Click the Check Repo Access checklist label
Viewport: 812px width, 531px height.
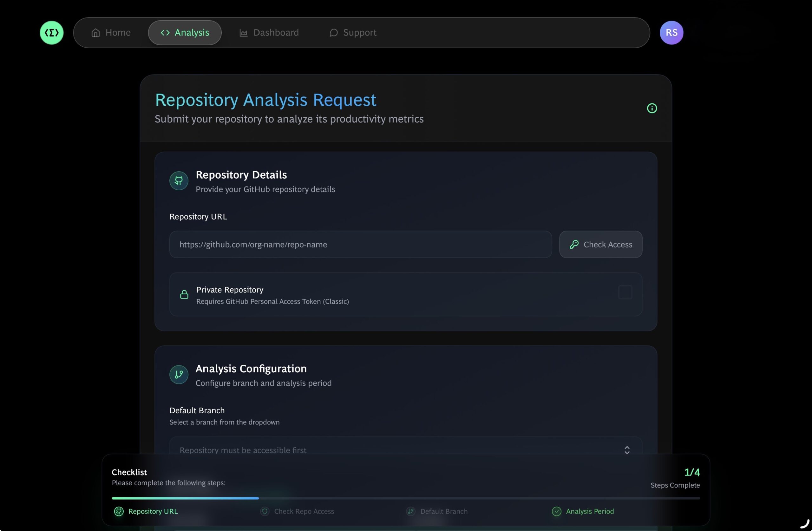304,511
